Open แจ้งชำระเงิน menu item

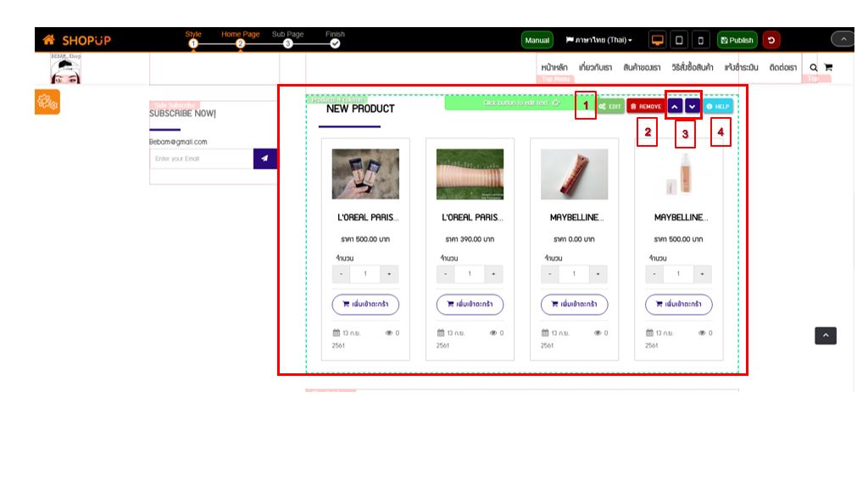[741, 67]
